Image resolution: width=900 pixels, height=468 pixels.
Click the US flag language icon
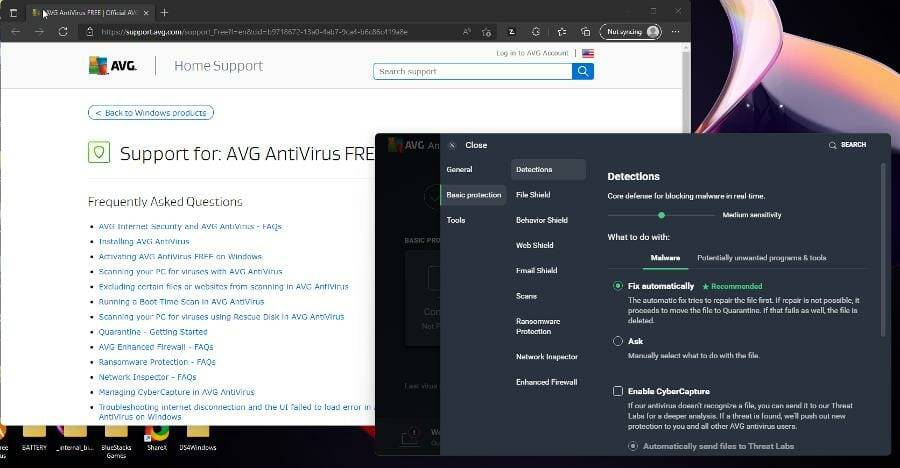588,53
